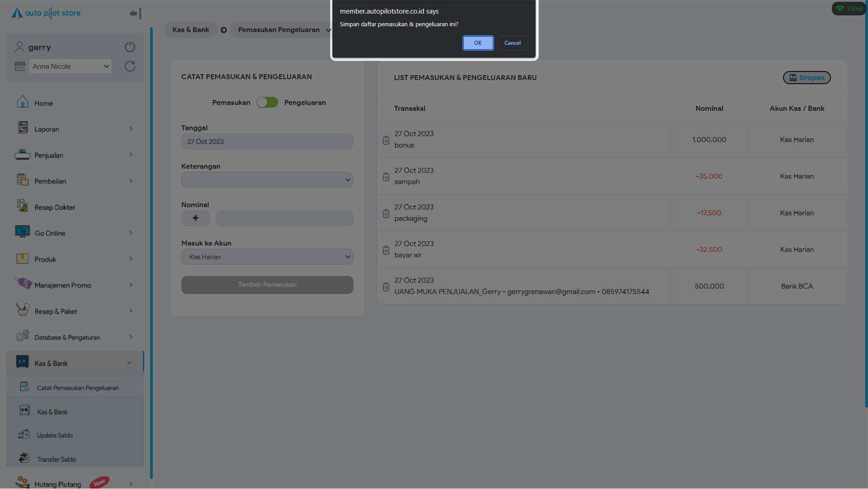
Task: Click the logout power icon
Action: click(130, 47)
